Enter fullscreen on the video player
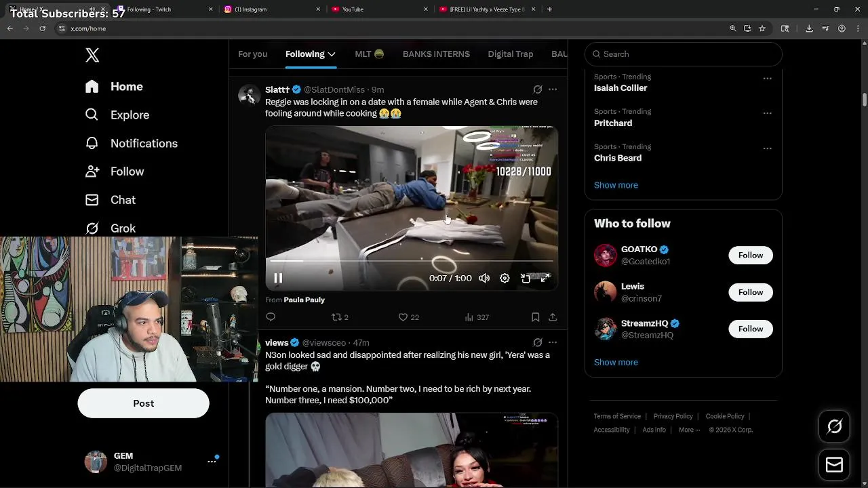Screen dimensions: 868x488 pyautogui.click(x=545, y=279)
